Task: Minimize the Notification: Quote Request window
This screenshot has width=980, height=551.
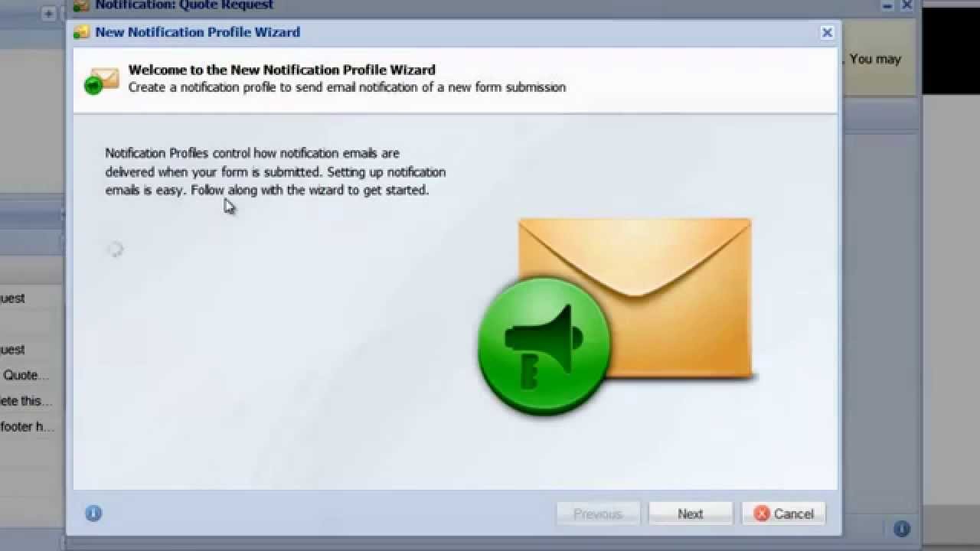Action: click(887, 5)
